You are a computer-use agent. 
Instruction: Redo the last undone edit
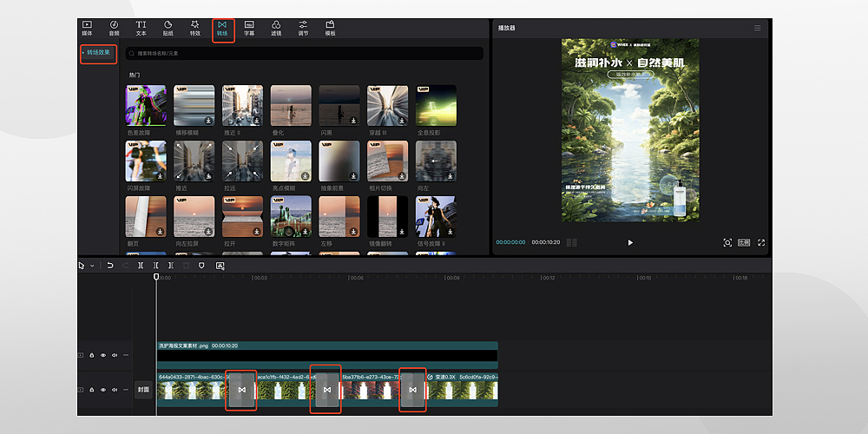click(x=125, y=266)
